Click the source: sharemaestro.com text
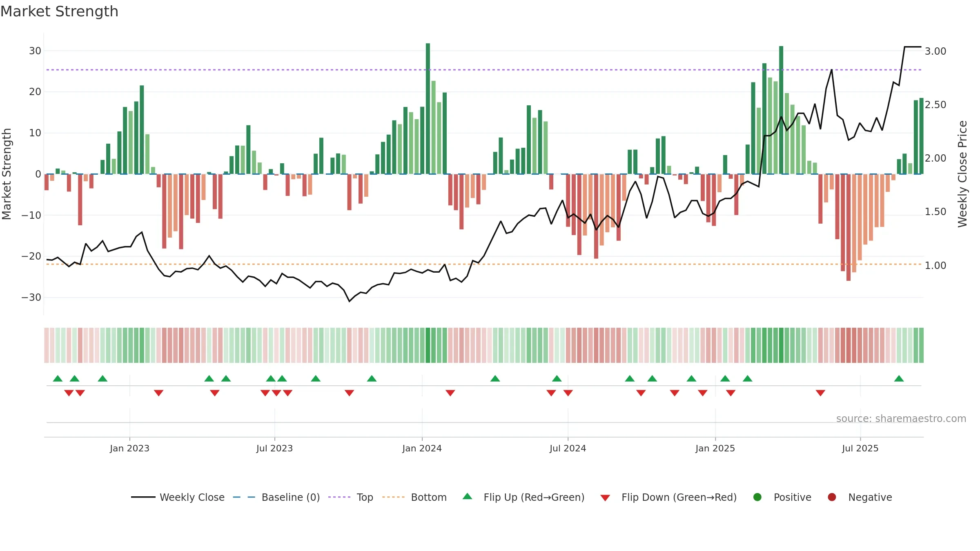 tap(901, 418)
